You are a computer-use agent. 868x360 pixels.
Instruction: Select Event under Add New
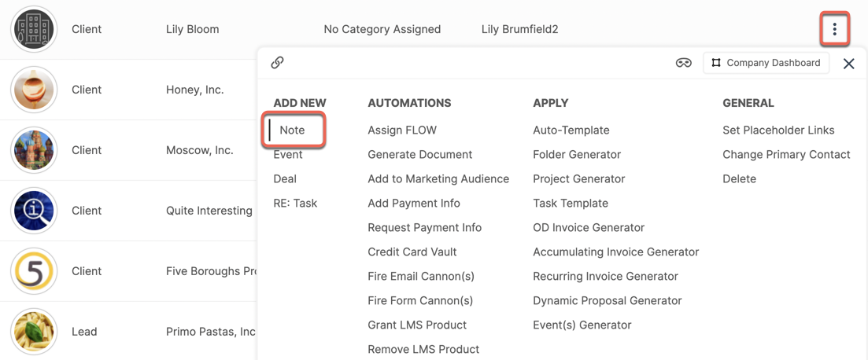[x=288, y=154]
